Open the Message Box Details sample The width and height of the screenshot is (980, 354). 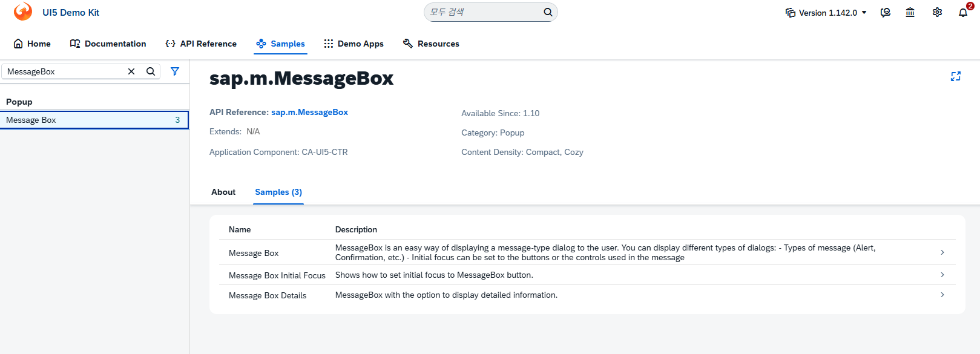[x=587, y=295]
